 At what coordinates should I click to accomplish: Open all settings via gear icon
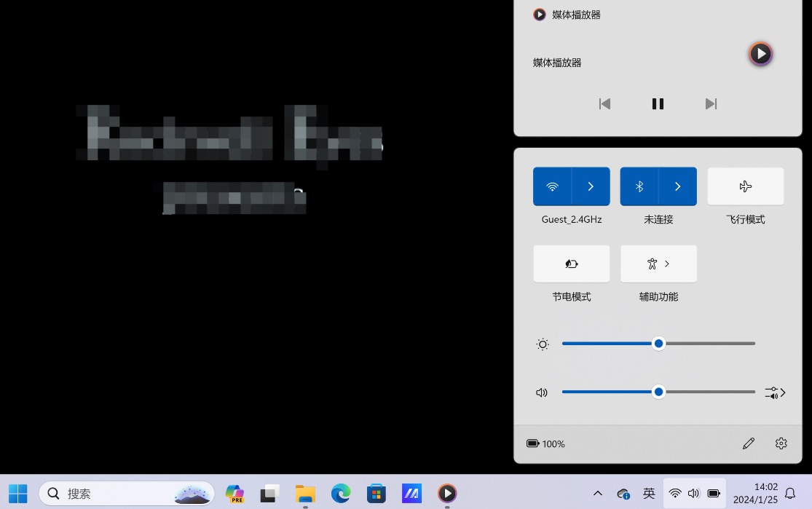(781, 443)
